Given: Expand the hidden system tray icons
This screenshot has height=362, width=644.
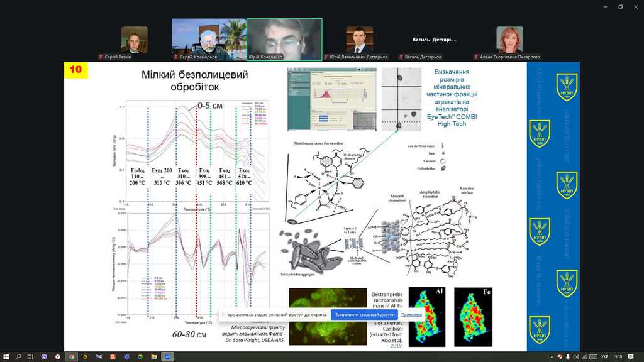Looking at the screenshot, I should tap(550, 356).
